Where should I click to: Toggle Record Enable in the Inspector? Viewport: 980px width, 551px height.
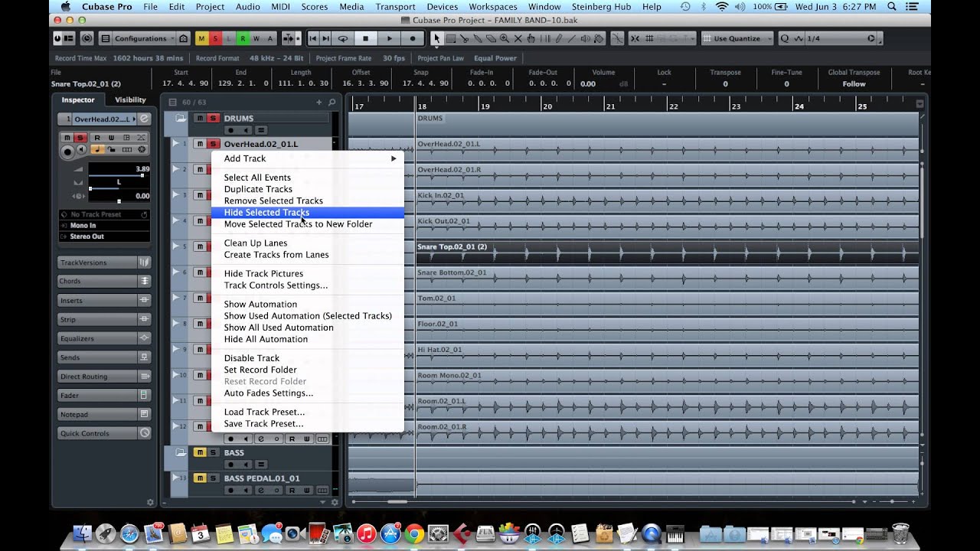(67, 151)
